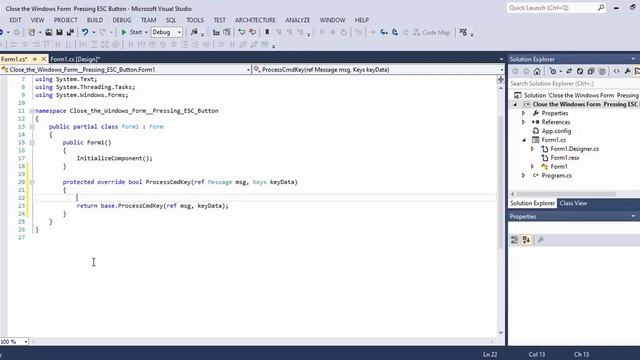Collapse the Form1 class block at line 13

pyautogui.click(x=32, y=127)
